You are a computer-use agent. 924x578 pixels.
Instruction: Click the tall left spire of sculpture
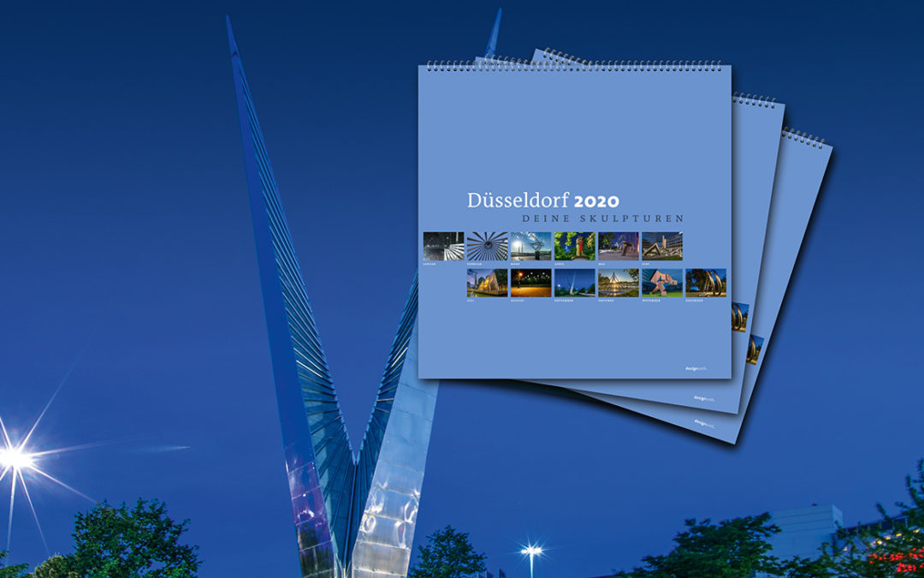pos(257,171)
